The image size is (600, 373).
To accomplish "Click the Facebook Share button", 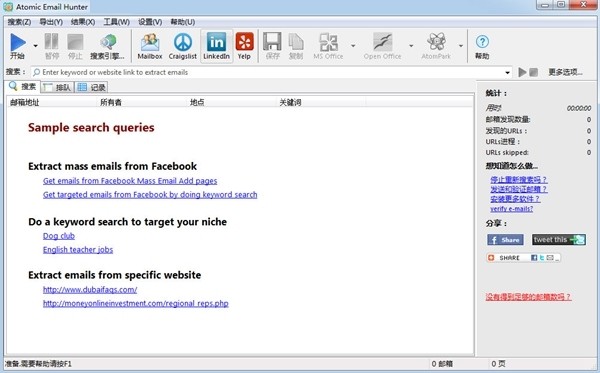I will click(505, 240).
